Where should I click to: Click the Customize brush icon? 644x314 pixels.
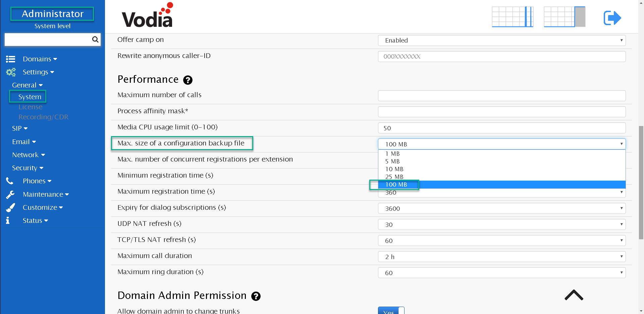11,207
